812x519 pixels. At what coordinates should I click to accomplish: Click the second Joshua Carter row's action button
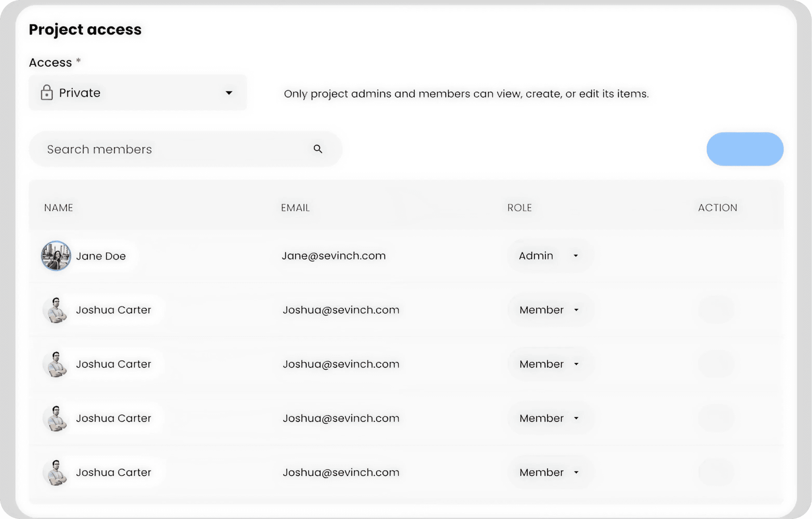(716, 364)
